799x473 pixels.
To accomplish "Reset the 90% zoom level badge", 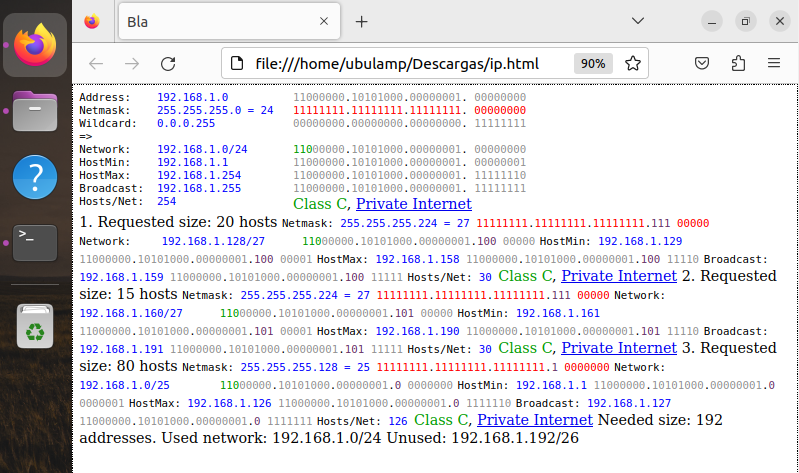I will click(593, 63).
